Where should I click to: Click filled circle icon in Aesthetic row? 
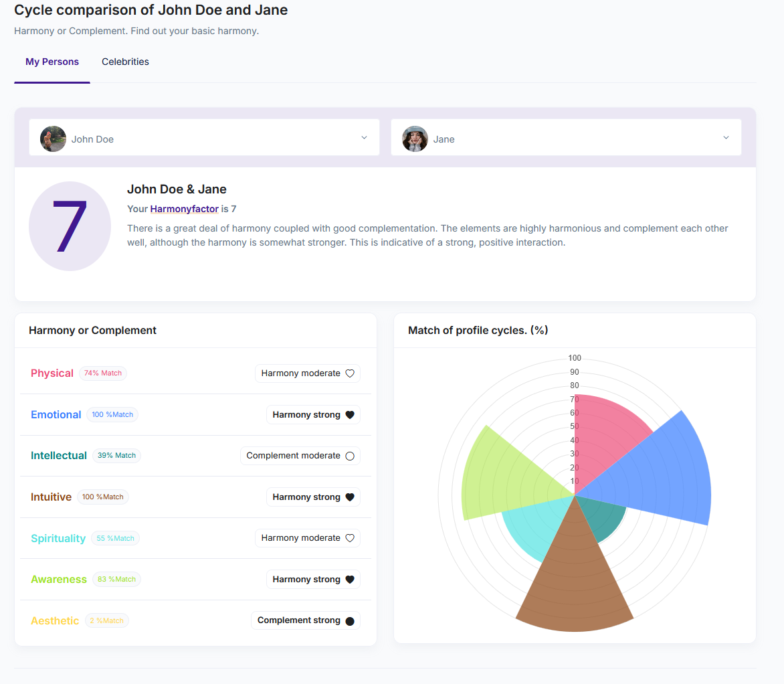coord(350,621)
